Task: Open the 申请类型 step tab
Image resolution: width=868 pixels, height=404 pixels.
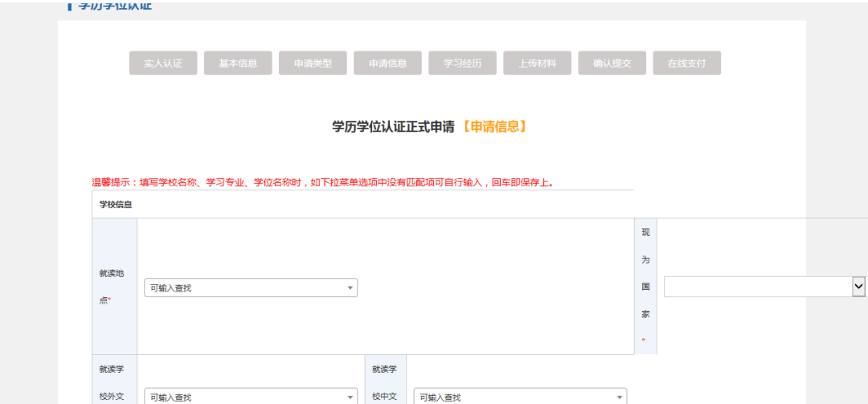Action: (x=313, y=63)
